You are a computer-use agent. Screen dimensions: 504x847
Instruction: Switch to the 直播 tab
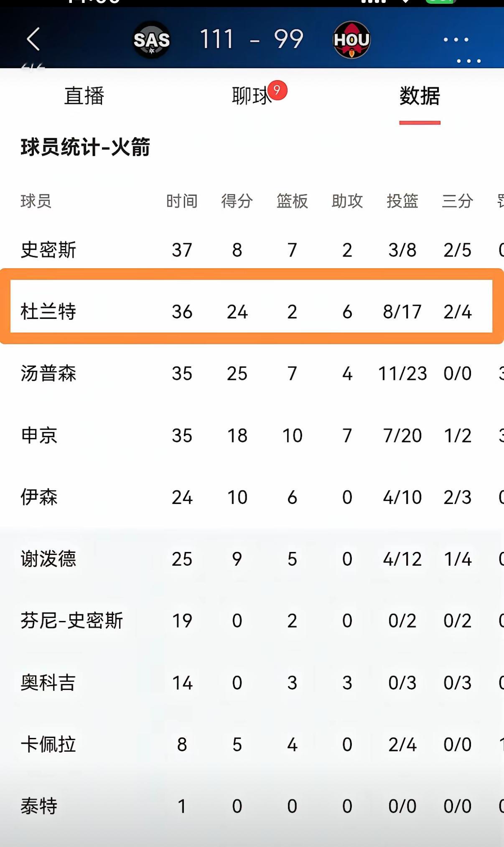pos(84,96)
